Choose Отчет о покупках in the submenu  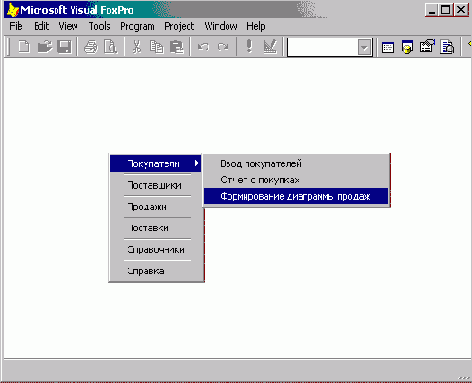(296, 180)
